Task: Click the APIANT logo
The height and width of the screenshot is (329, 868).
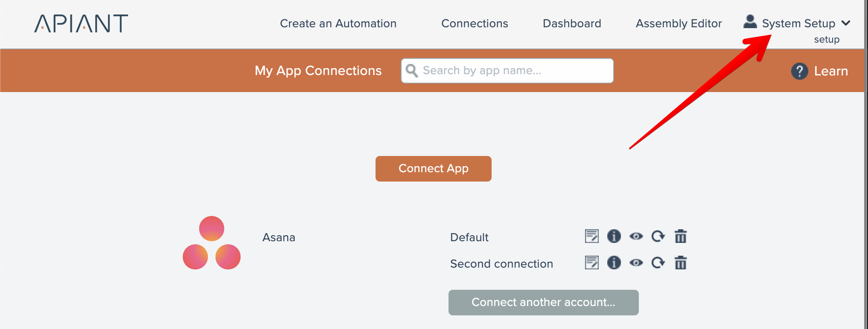Action: (x=81, y=23)
